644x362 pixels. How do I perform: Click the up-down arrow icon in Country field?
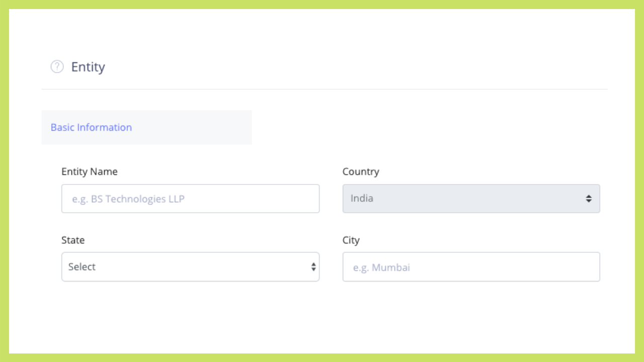[x=588, y=199]
